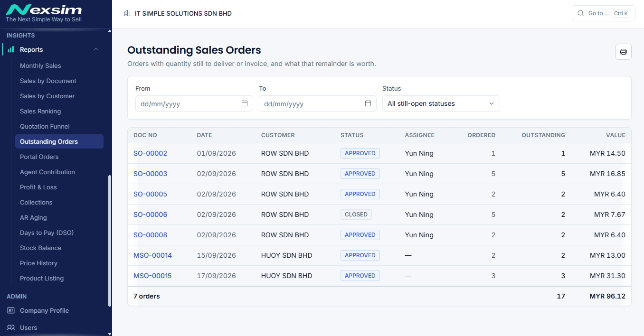The height and width of the screenshot is (336, 644).
Task: Open sales order MSO-00014
Action: tap(152, 255)
